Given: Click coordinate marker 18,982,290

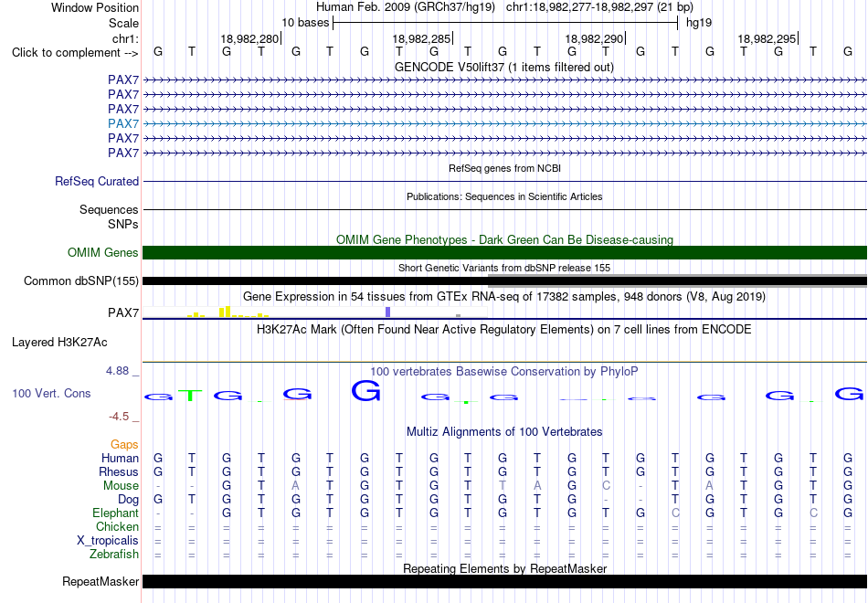Looking at the screenshot, I should pos(594,38).
